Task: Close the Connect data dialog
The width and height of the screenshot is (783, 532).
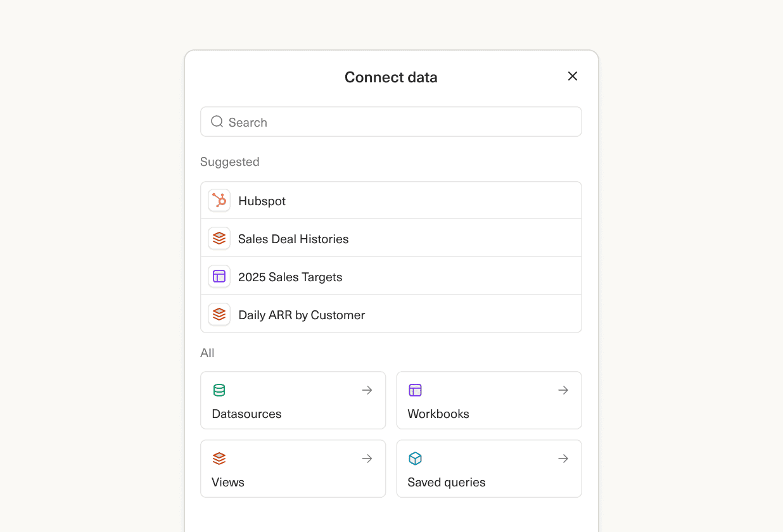Action: (572, 75)
